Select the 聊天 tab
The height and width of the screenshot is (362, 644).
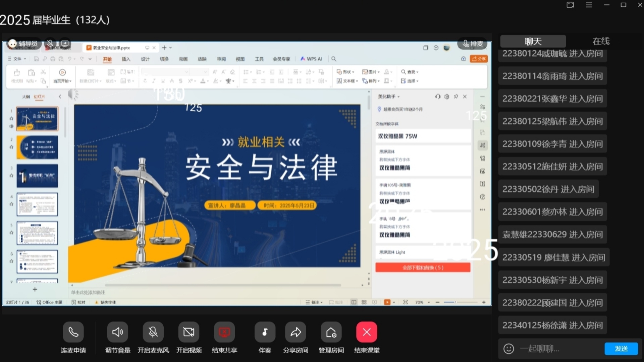(533, 41)
